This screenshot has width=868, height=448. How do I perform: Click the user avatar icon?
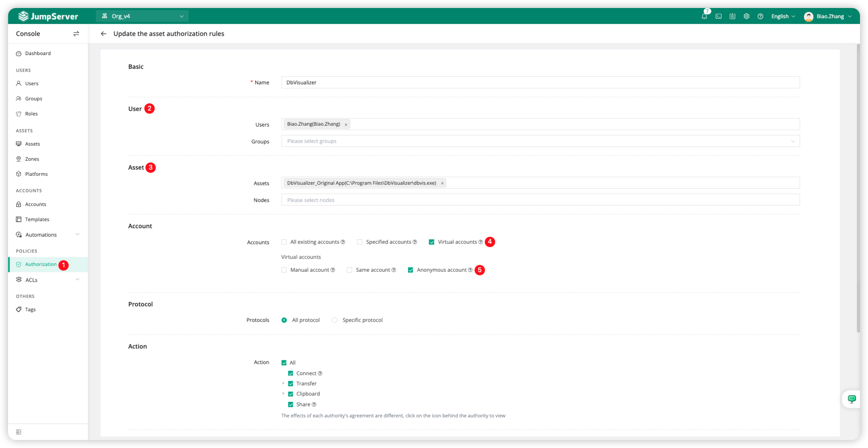pos(809,16)
